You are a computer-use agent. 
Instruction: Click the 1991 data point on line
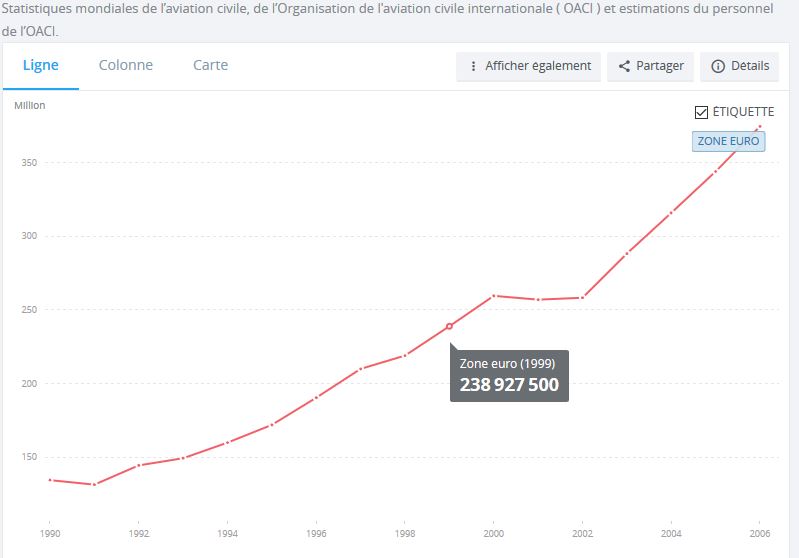click(x=94, y=485)
